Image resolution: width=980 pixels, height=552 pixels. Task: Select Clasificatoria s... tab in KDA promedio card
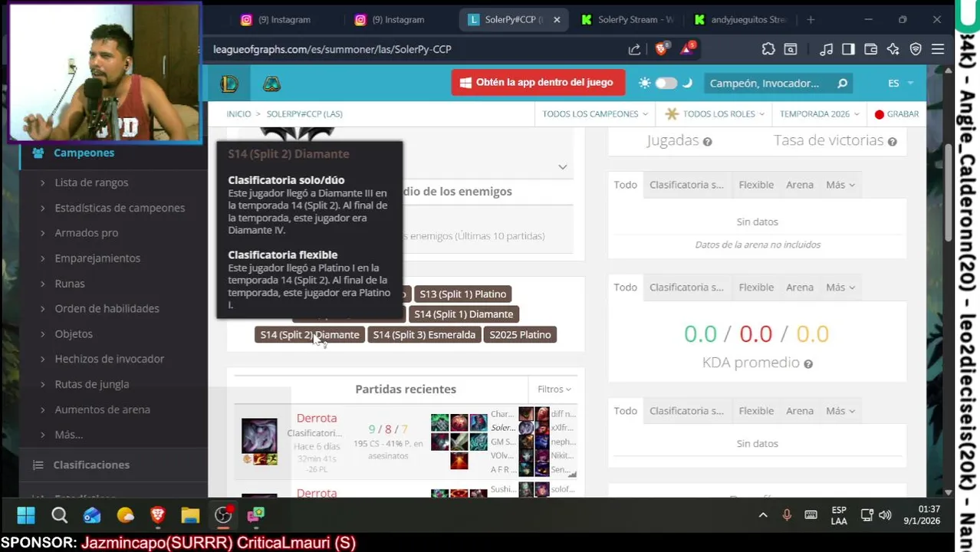click(686, 287)
